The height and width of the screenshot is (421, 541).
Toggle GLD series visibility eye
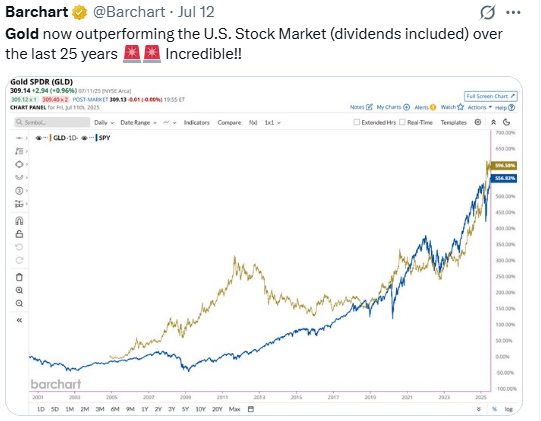click(x=39, y=138)
